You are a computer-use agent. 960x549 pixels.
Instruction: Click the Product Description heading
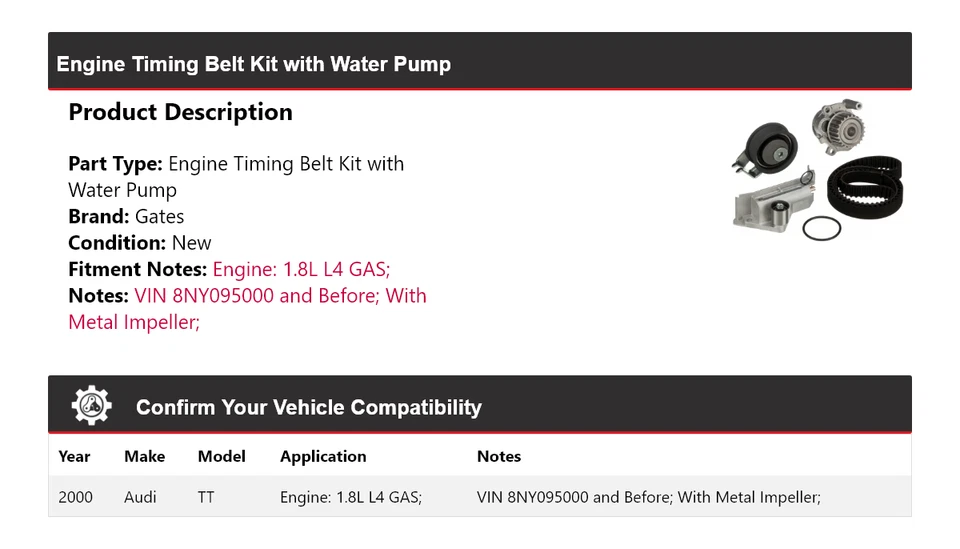click(180, 112)
